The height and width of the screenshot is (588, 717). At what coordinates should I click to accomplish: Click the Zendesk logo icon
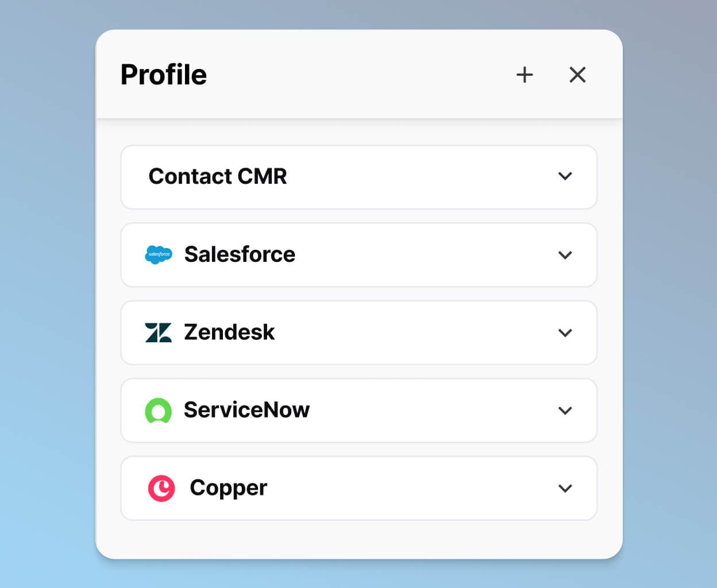[159, 332]
